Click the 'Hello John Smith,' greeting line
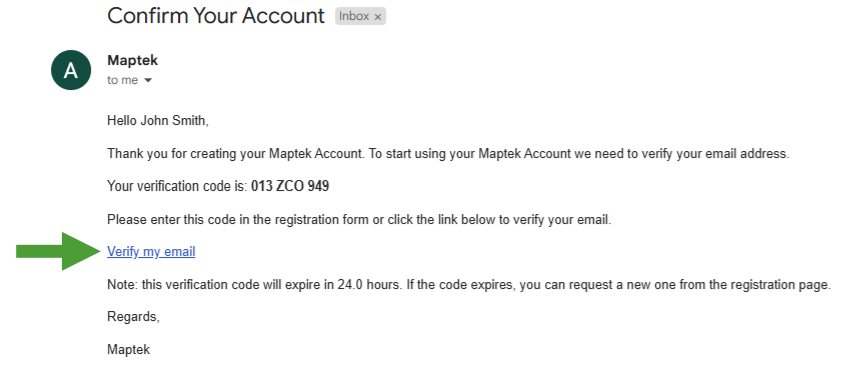The image size is (847, 375). (x=158, y=120)
